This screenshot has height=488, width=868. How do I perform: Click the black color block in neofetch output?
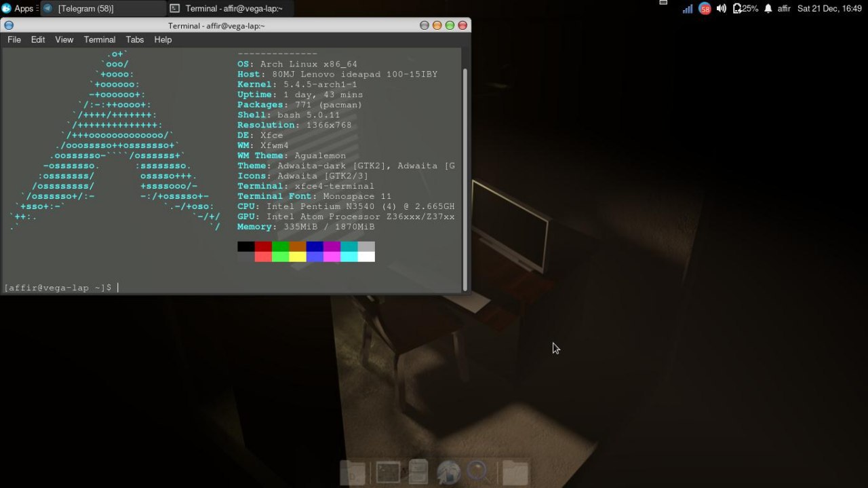point(246,246)
